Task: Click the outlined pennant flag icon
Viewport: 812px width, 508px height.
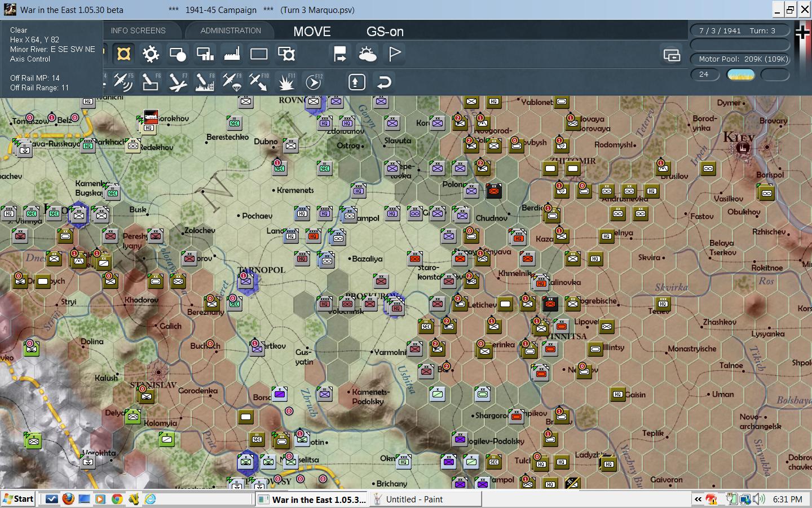Action: pyautogui.click(x=395, y=54)
